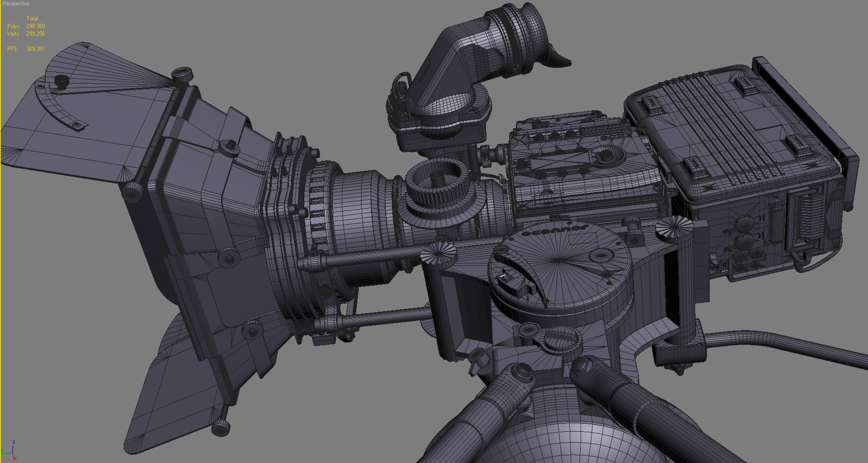Click the Polys label in the statistics
Viewport: 868px width, 463px height.
pos(14,26)
